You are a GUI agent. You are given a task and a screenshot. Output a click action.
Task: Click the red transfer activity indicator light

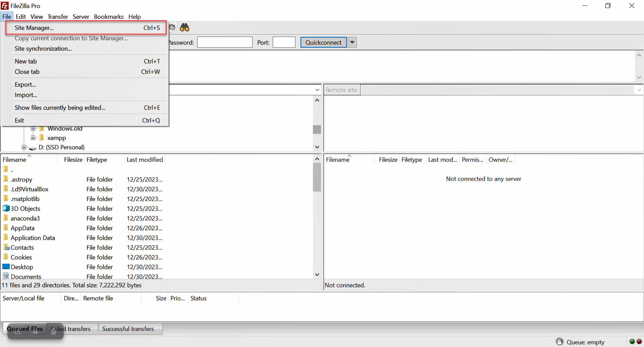click(x=639, y=342)
